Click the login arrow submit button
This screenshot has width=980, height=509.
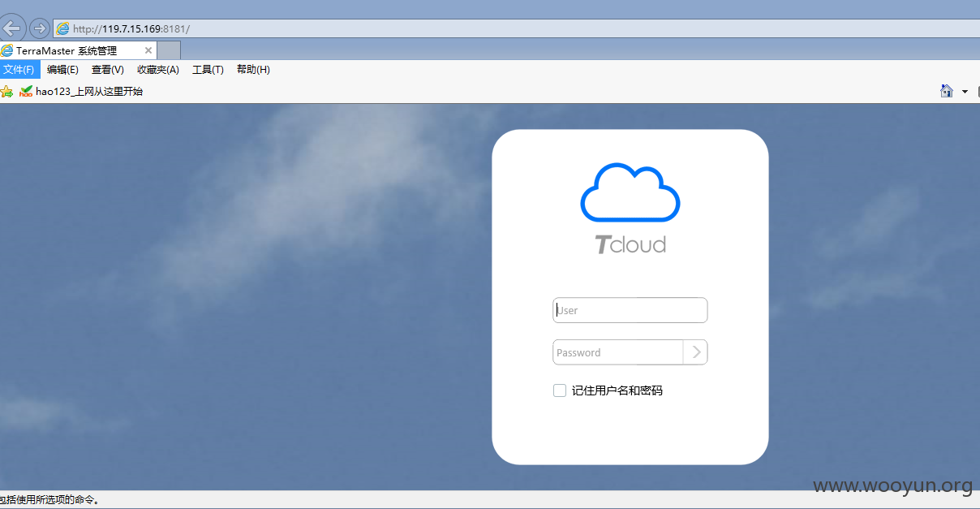[x=696, y=352]
